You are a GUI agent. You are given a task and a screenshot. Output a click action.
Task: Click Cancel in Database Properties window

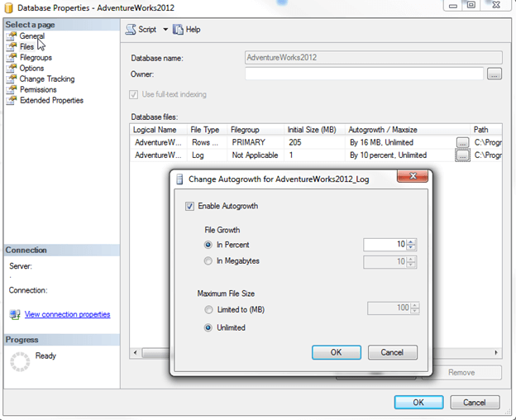point(475,403)
